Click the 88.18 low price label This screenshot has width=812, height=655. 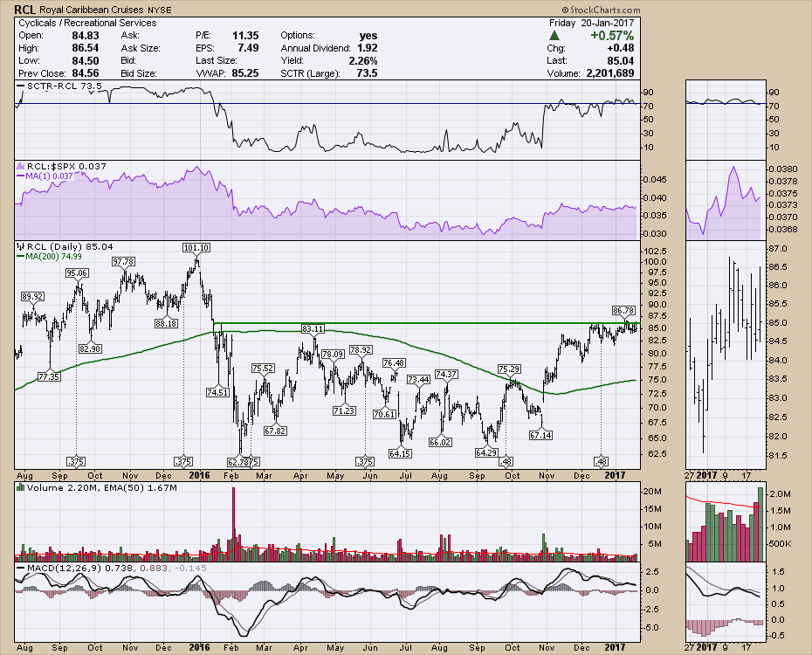(x=166, y=323)
